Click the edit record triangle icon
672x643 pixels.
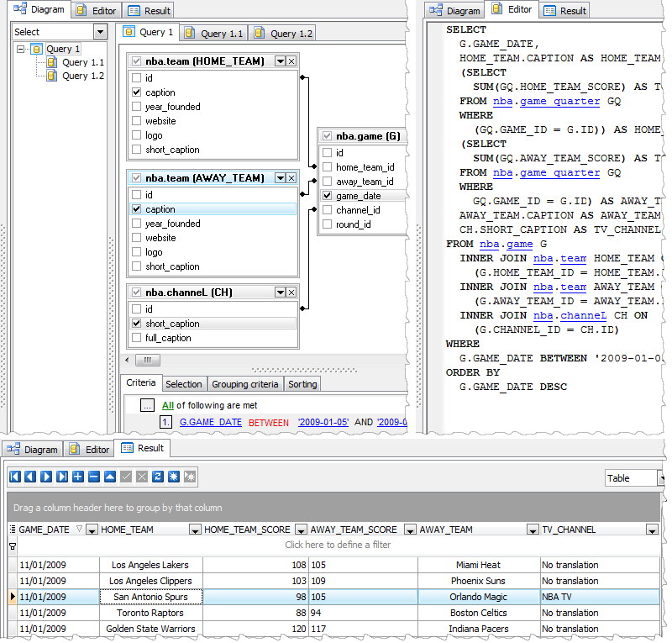110,477
